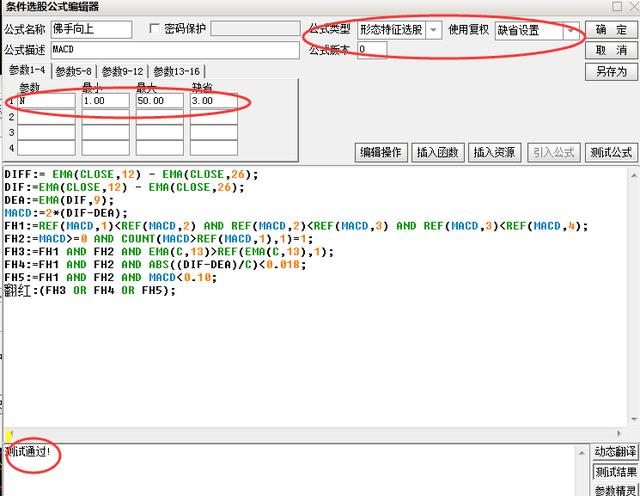Image resolution: width=640 pixels, height=496 pixels.
Task: Open the 参数9-12 tab
Action: point(123,71)
